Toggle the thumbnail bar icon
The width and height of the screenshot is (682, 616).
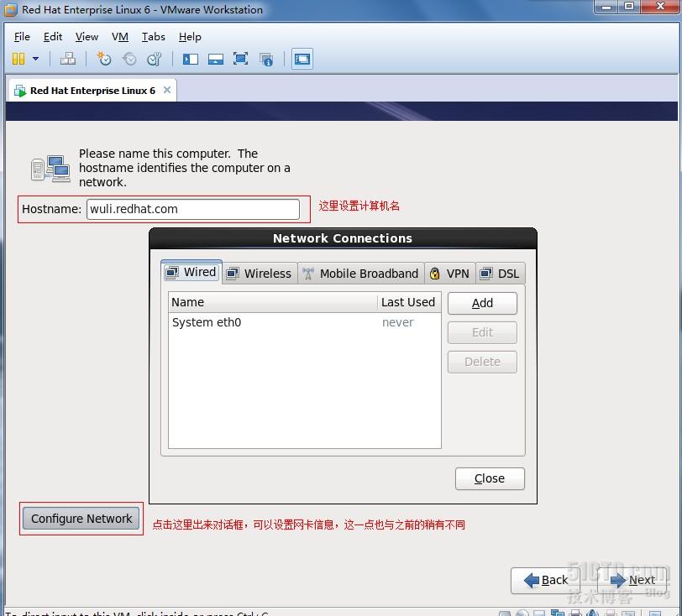coord(216,59)
